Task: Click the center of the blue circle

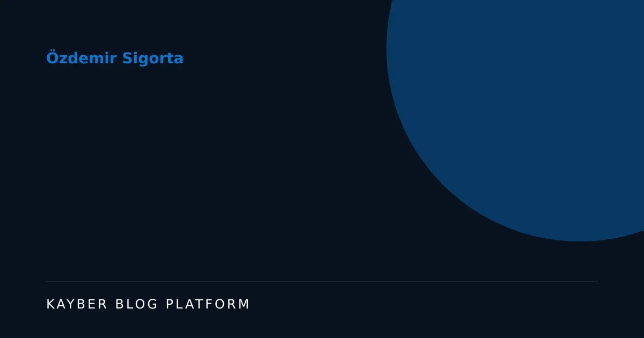Action: coord(580,48)
